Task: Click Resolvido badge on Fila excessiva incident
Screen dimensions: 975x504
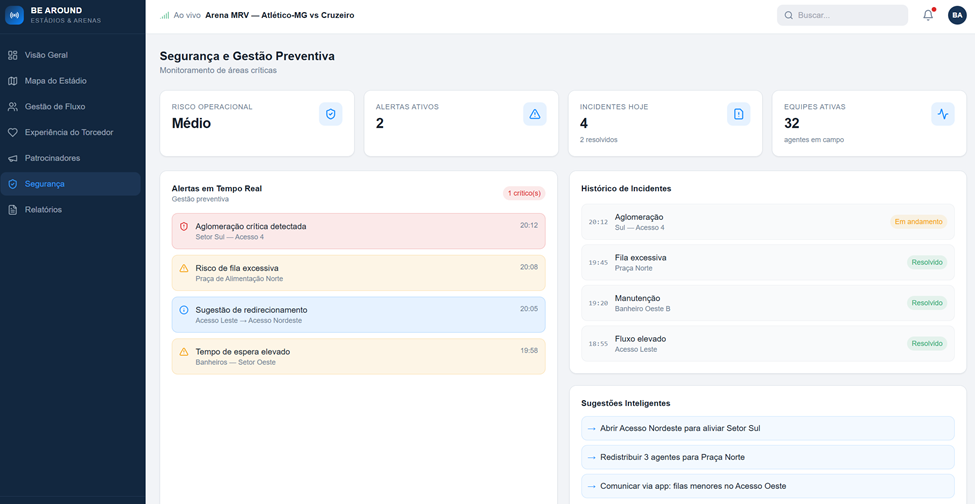Action: (x=927, y=262)
